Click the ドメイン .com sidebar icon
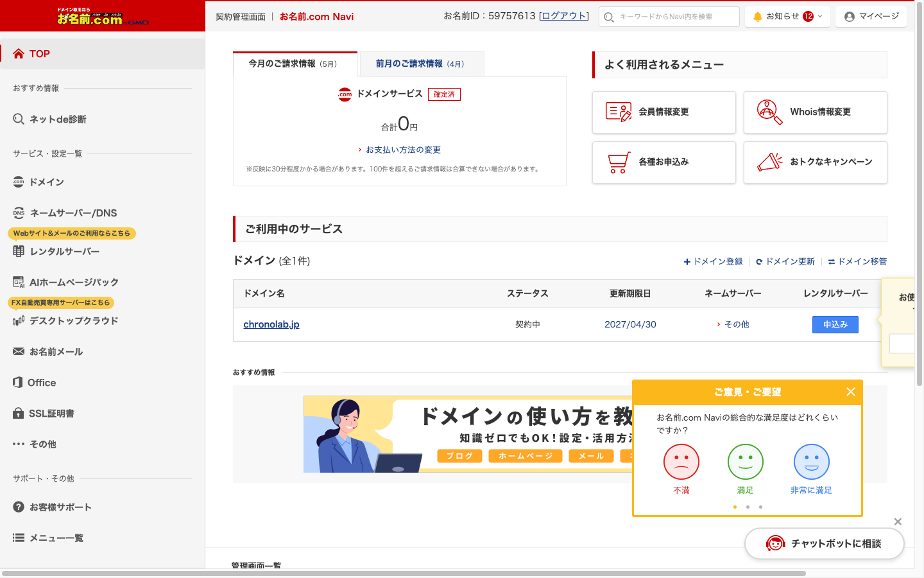 (19, 182)
